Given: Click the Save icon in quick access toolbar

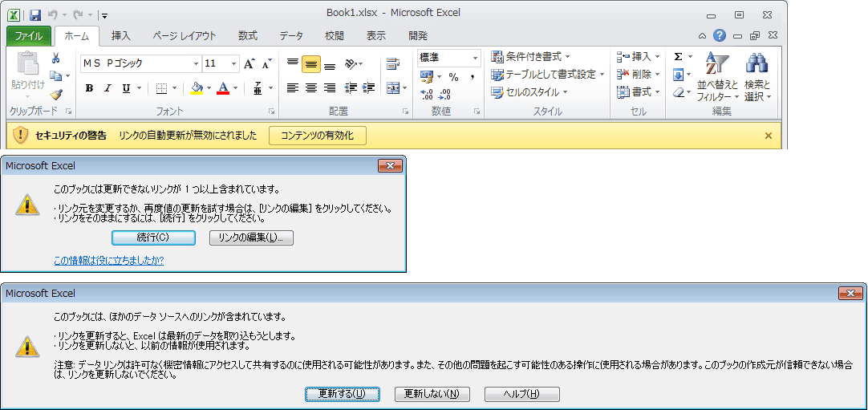Looking at the screenshot, I should (x=35, y=15).
